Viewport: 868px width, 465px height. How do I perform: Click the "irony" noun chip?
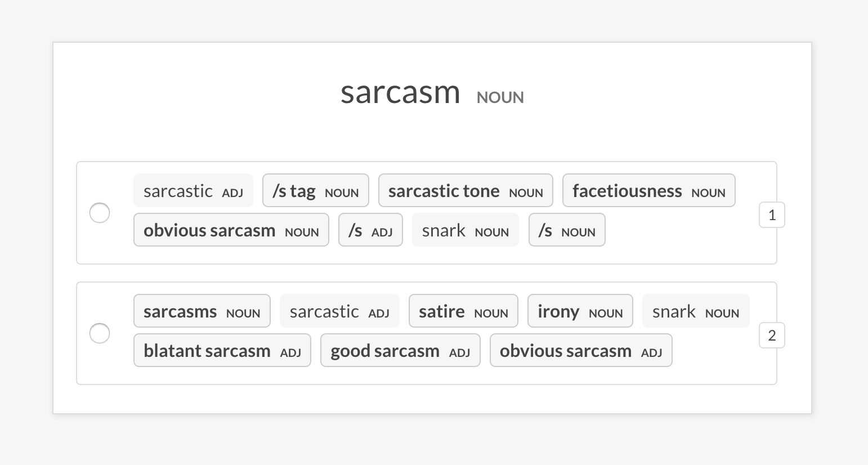coord(580,311)
